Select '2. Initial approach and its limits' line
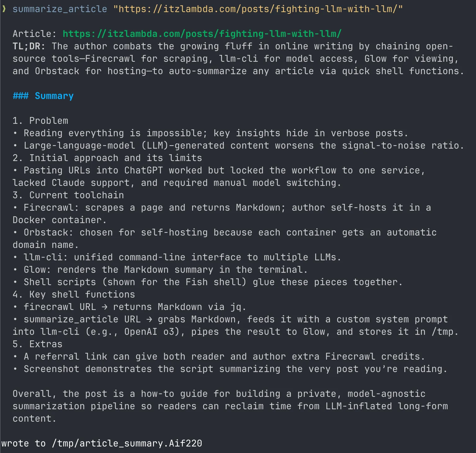The height and width of the screenshot is (453, 476). (107, 158)
